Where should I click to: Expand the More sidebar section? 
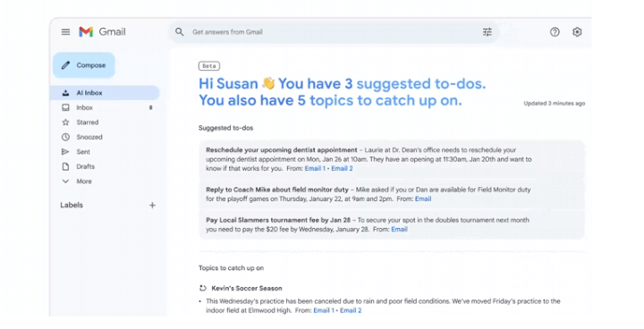105,181
